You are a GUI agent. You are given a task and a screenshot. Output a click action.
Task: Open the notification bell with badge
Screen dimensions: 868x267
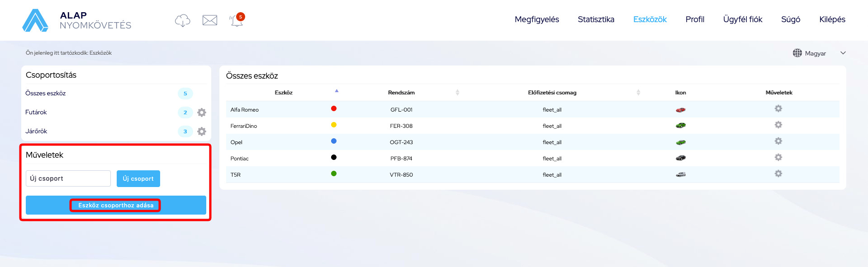pyautogui.click(x=237, y=20)
